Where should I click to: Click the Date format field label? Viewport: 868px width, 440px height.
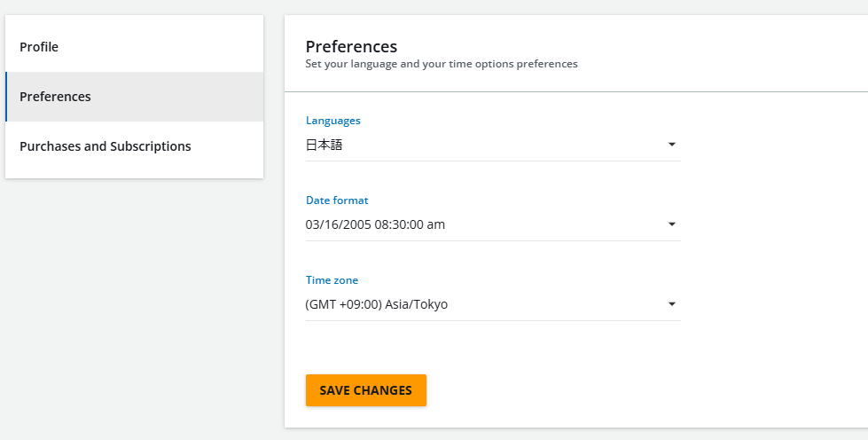coord(337,200)
